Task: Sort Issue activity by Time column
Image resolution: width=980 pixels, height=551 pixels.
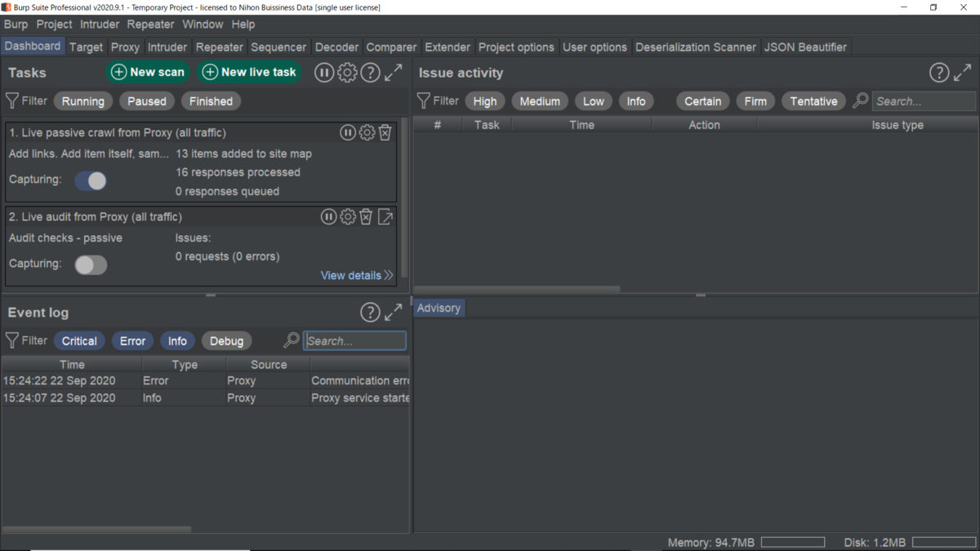Action: tap(581, 125)
